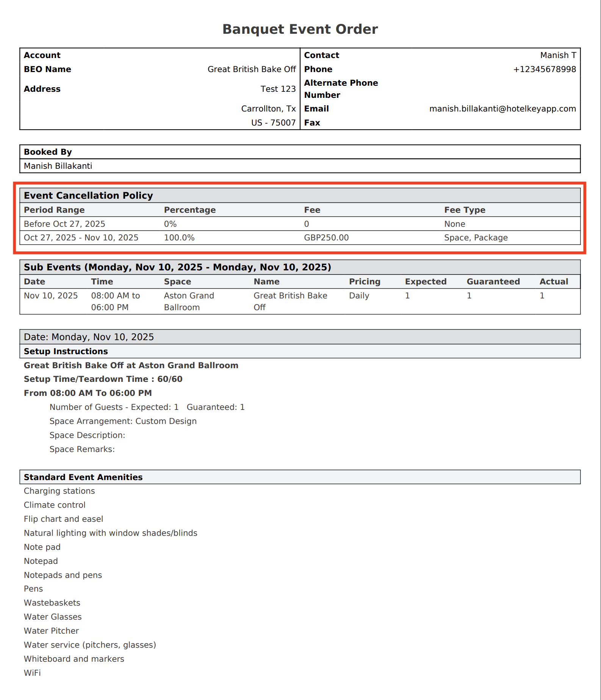This screenshot has height=700, width=601.
Task: Click the Sub Events section header
Action: 177,267
